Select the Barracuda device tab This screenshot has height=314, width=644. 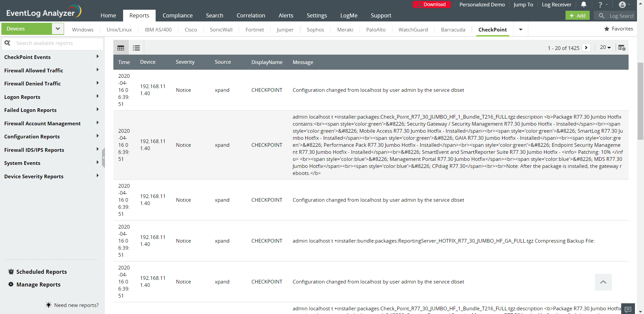click(453, 29)
